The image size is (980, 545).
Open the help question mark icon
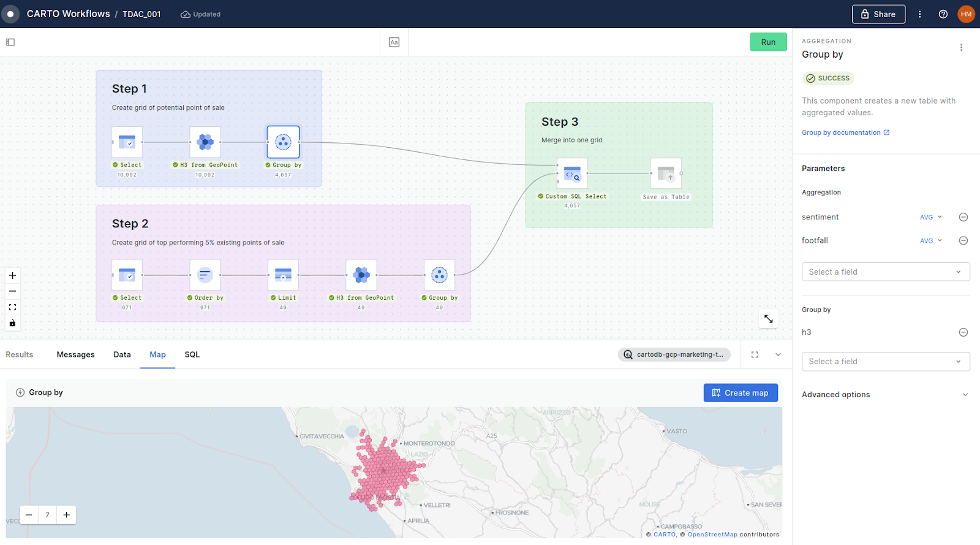[943, 14]
